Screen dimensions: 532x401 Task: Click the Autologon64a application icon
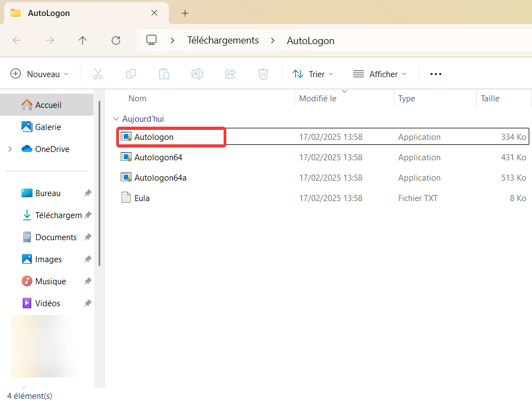tap(126, 177)
